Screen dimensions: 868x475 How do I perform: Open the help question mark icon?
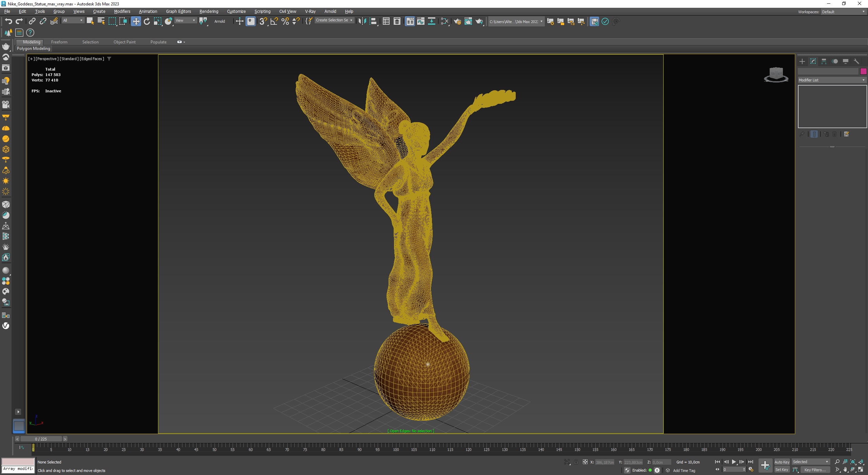[x=30, y=33]
